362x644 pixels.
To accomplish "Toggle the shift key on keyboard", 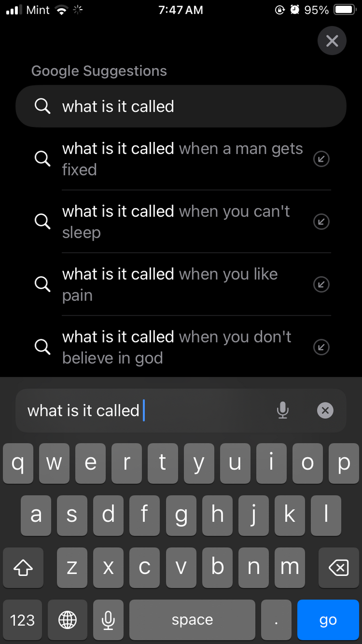I will pos(23,568).
